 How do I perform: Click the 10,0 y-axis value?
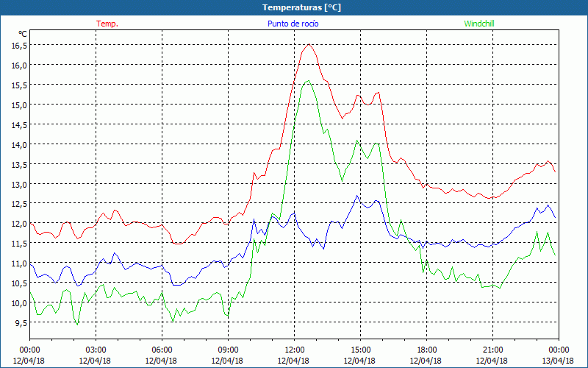19,302
